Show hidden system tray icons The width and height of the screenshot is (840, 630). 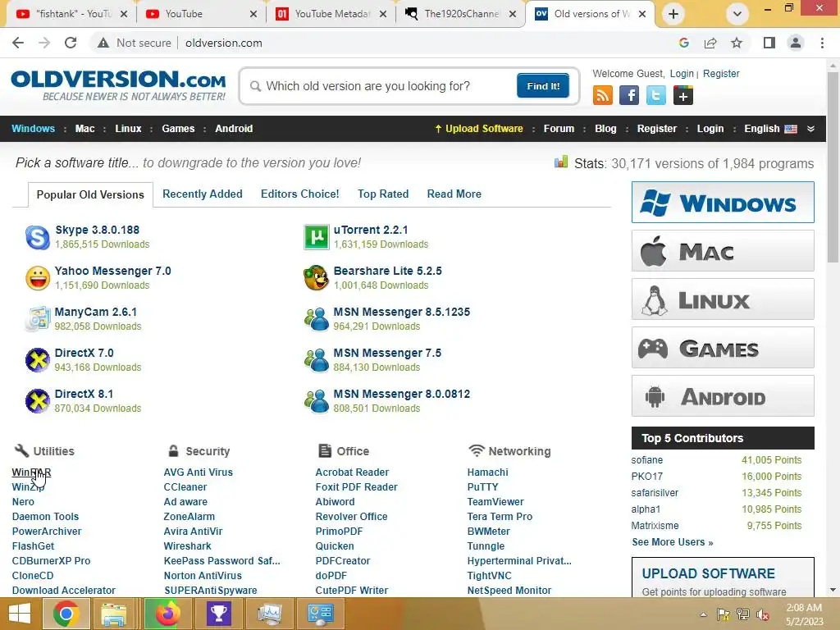[x=703, y=614]
